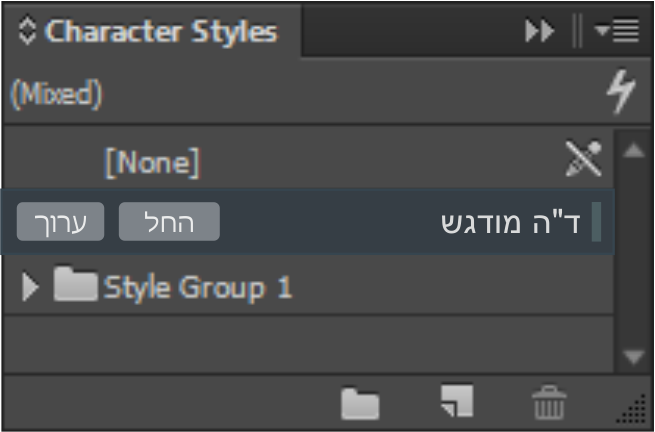Image resolution: width=655 pixels, height=432 pixels.
Task: Click the color bar on the ד"ה מודגש row
Action: point(596,222)
